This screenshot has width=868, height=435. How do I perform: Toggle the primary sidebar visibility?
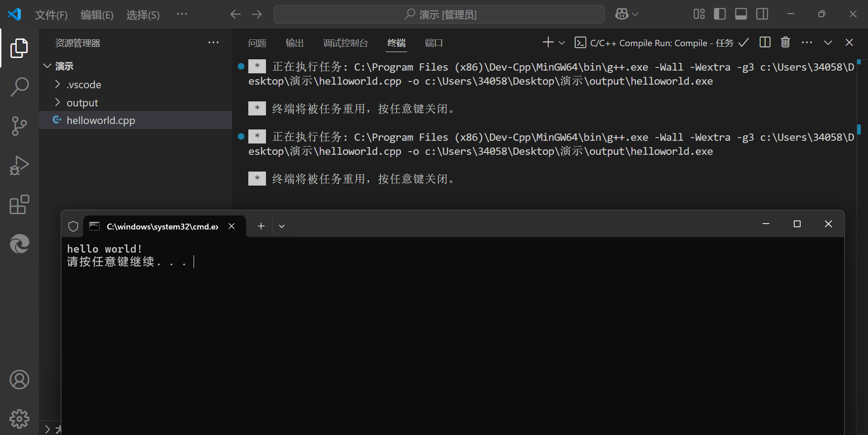point(719,14)
